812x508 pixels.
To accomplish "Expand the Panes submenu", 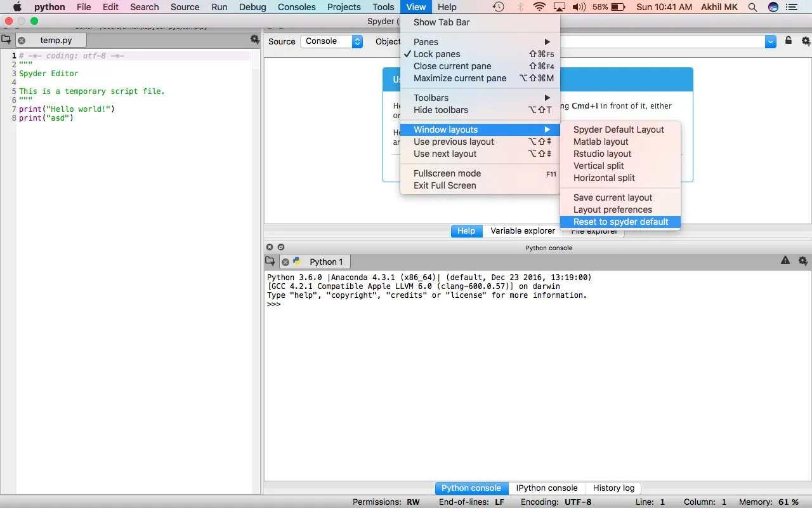I will [x=480, y=42].
